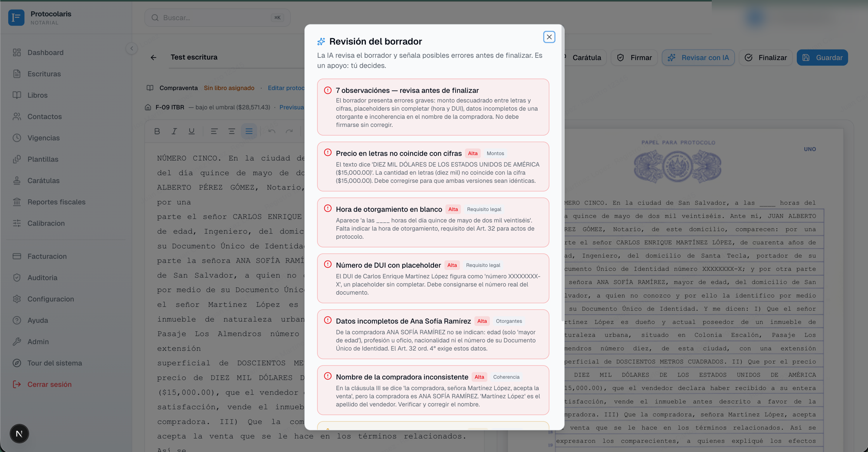Click the Revisar con IA button
The height and width of the screenshot is (452, 868).
click(698, 57)
